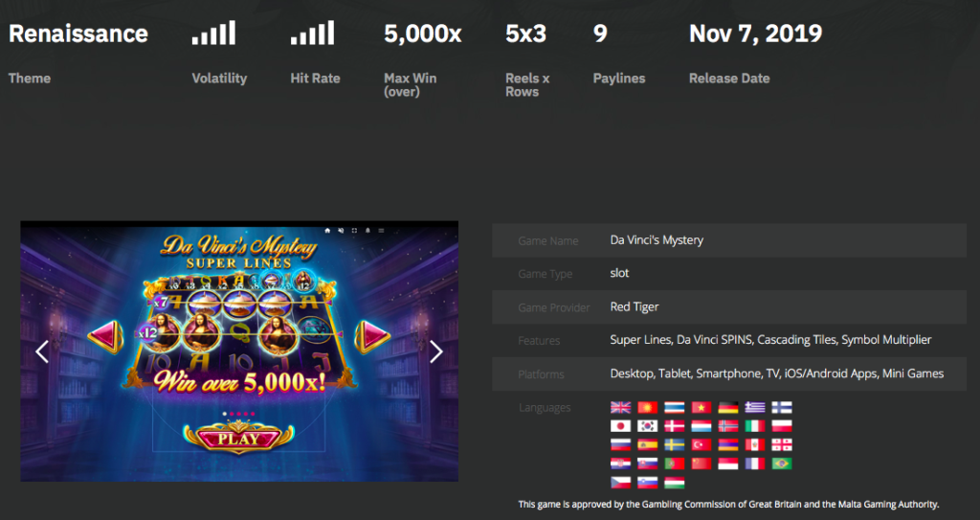Go to the previous slide with the white chevron
This screenshot has height=520, width=980.
pyautogui.click(x=42, y=351)
